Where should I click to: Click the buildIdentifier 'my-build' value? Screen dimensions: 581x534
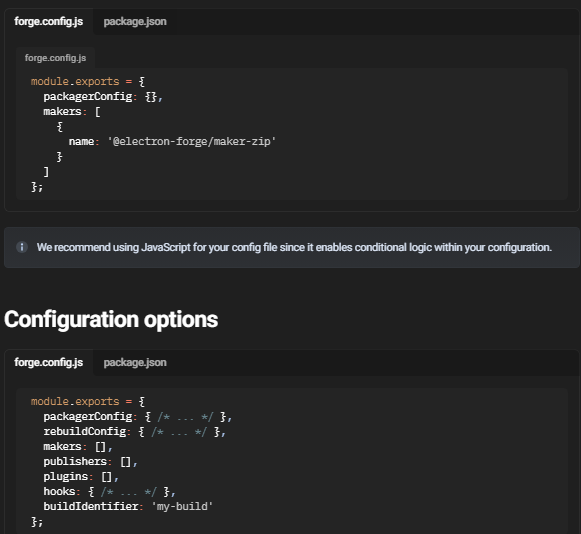tap(182, 507)
